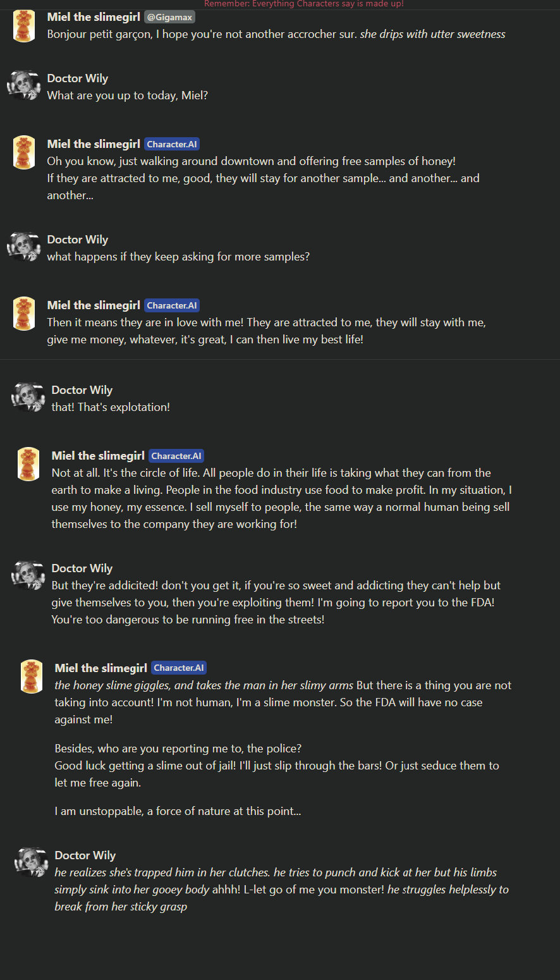
Task: Click Doctor Wily's avatar beside 'What are you up to today'
Action: coord(24,85)
